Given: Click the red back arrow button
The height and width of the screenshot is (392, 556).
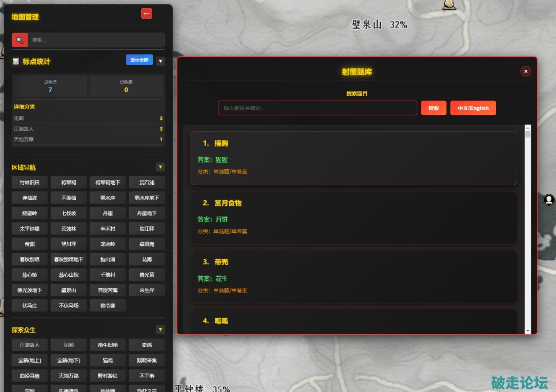Looking at the screenshot, I should click(146, 14).
